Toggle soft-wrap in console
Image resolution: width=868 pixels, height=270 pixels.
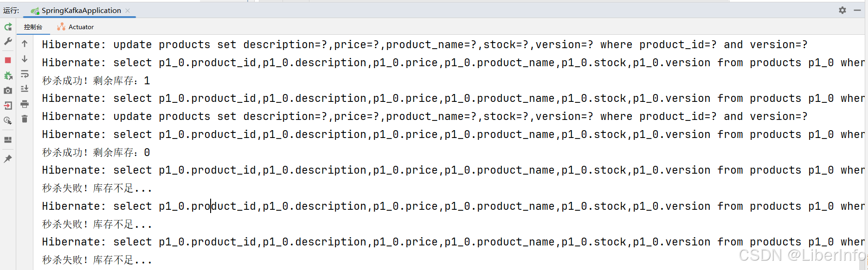pyautogui.click(x=25, y=74)
